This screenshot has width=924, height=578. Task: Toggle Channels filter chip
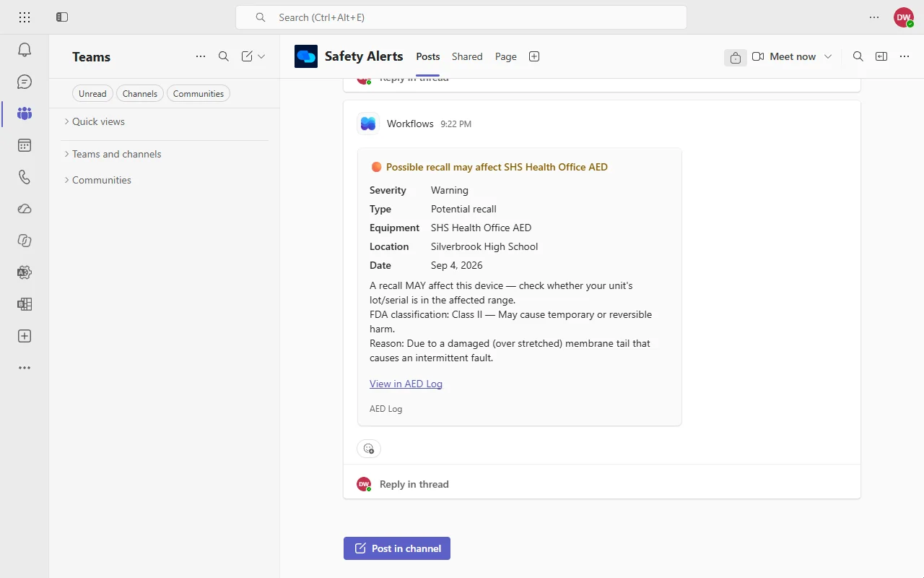pyautogui.click(x=140, y=93)
